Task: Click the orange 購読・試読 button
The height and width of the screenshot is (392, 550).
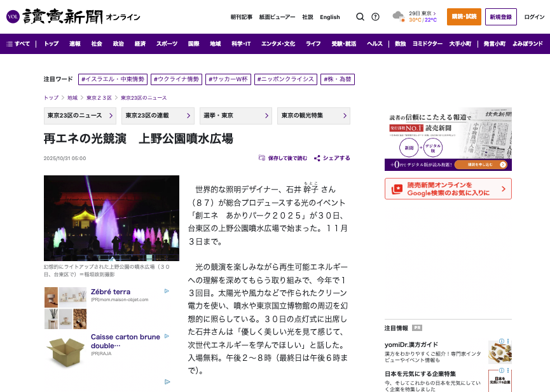Action: point(464,17)
